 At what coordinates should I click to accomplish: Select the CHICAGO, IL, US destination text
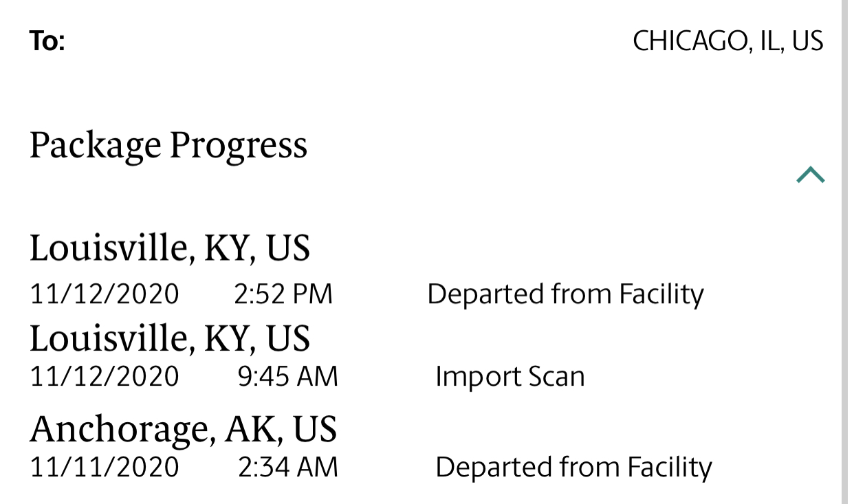tap(728, 41)
